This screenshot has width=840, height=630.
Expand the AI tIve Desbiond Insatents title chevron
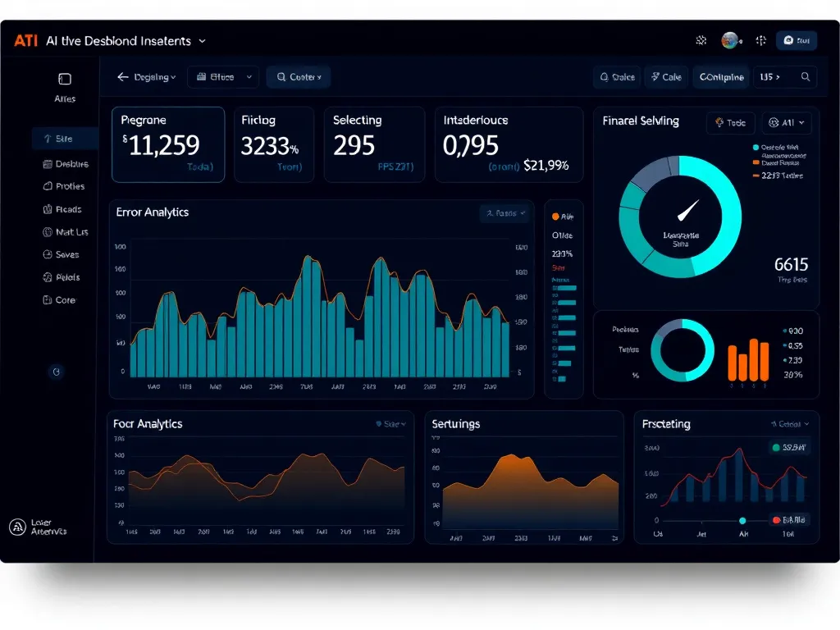point(202,41)
